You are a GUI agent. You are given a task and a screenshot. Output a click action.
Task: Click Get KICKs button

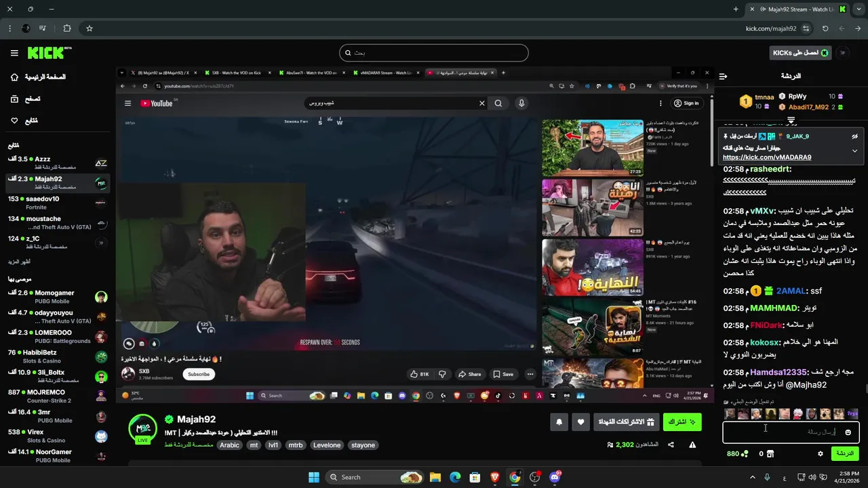[801, 53]
